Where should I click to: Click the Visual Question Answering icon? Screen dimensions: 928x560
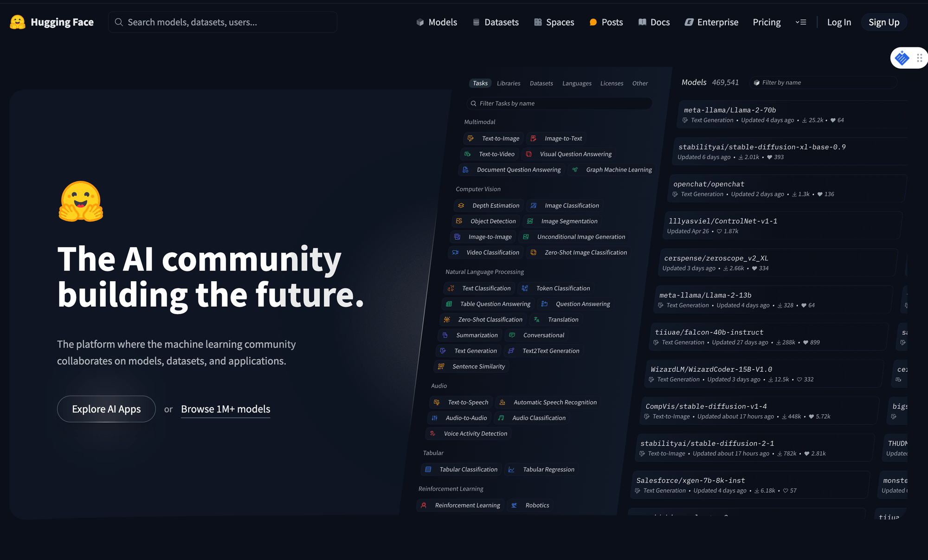529,154
